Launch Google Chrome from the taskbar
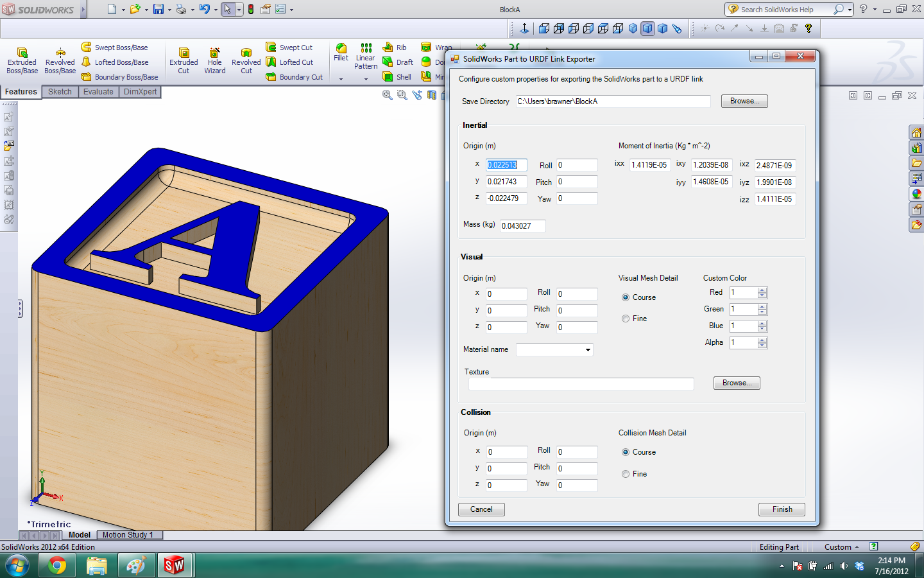Screen dimensions: 924x578 (57, 566)
